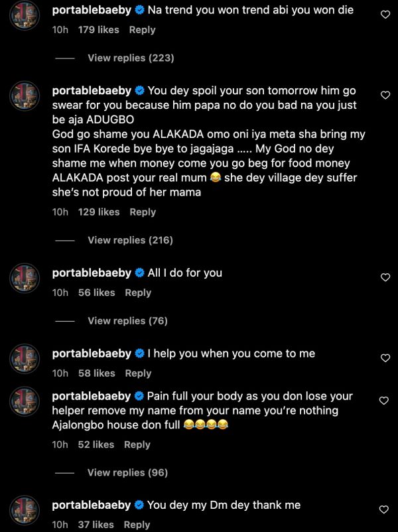Open the 129 likes list
The image size is (398, 532).
(99, 212)
